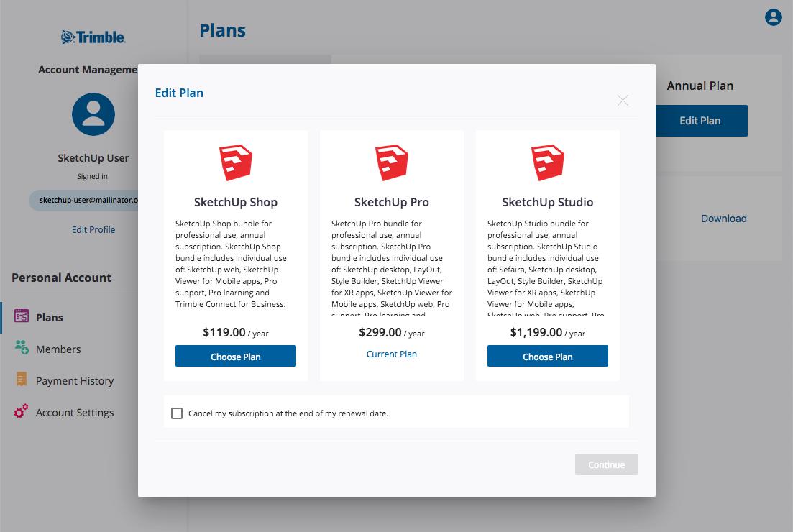Click the Current Plan link under SketchUp Pro

click(x=391, y=354)
